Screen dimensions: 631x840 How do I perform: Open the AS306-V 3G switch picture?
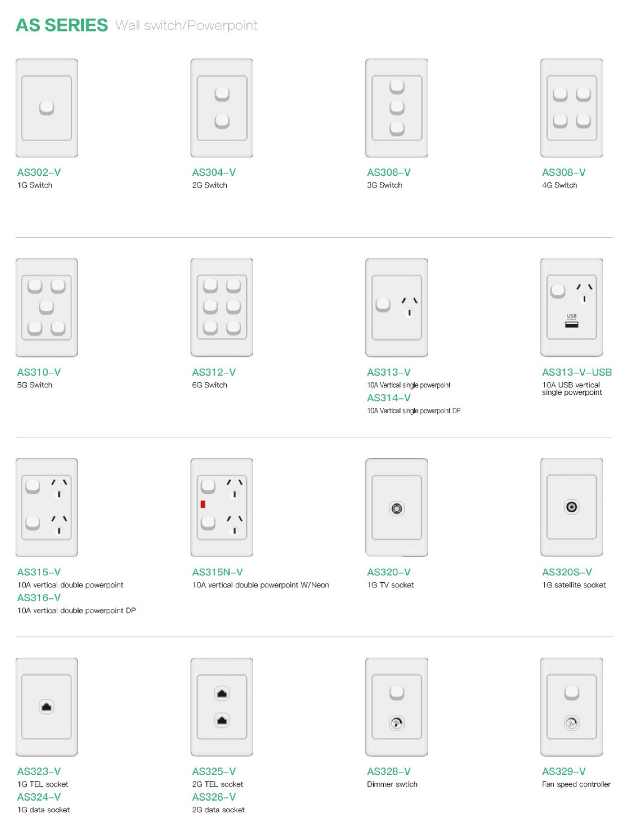(397, 108)
